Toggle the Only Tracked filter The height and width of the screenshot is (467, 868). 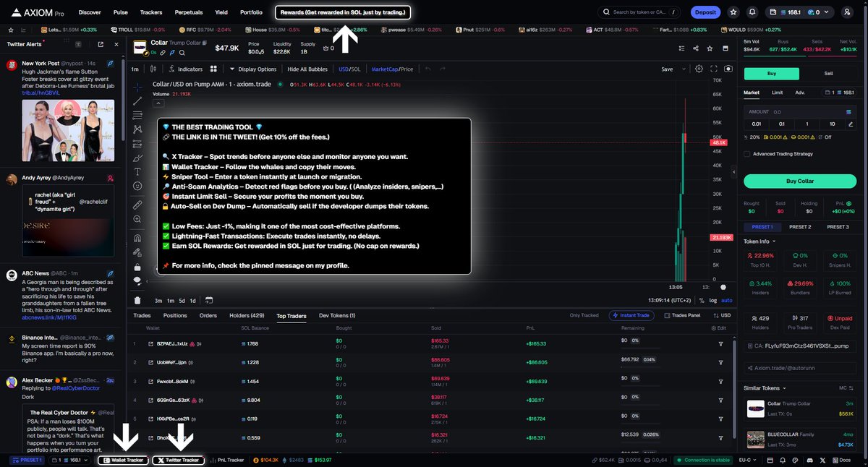pyautogui.click(x=584, y=315)
